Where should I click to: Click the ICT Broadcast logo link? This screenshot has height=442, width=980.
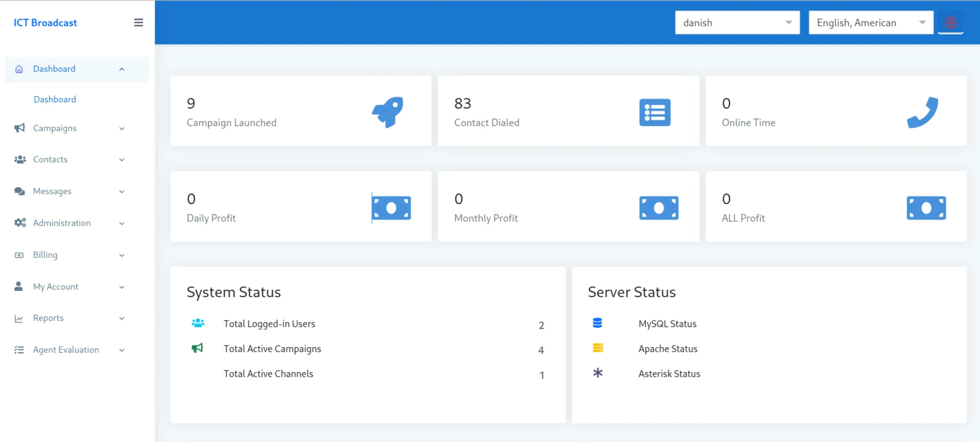click(45, 22)
